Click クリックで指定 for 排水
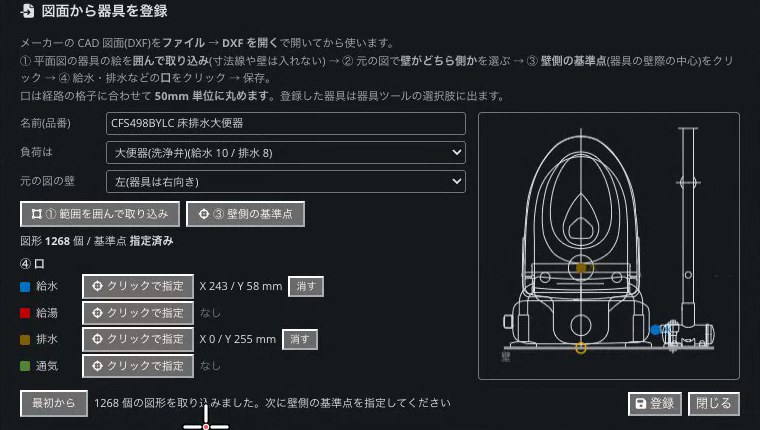 tap(138, 339)
